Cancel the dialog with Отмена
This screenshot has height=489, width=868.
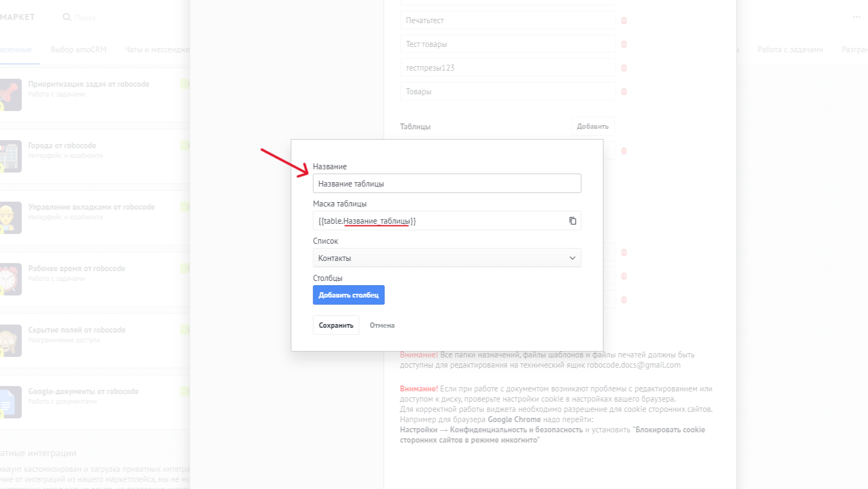382,325
